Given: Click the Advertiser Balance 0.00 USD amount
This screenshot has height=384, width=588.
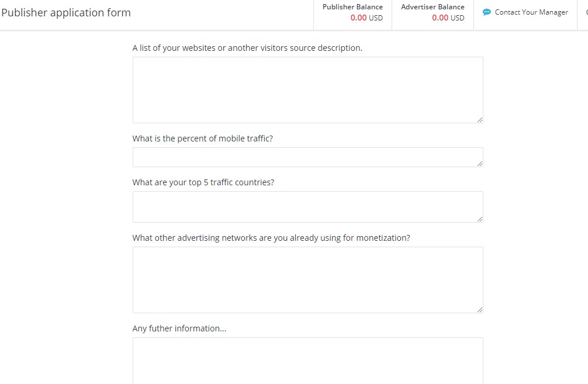Looking at the screenshot, I should (448, 18).
